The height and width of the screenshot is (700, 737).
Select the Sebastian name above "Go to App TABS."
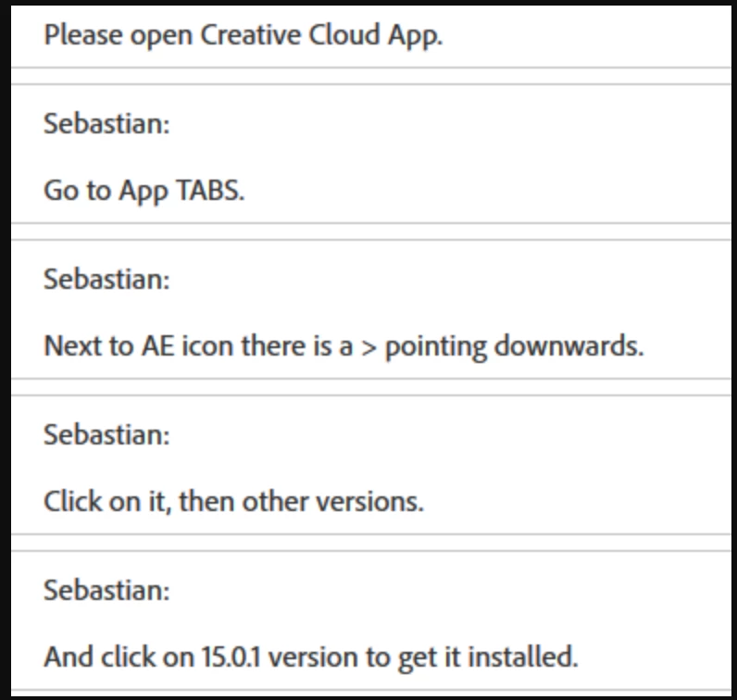click(x=106, y=124)
